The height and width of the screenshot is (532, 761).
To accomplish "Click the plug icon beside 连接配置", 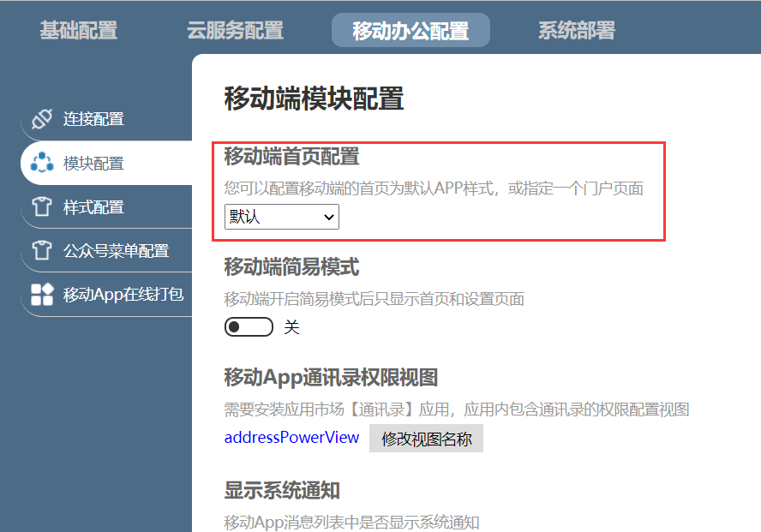I will coord(42,119).
